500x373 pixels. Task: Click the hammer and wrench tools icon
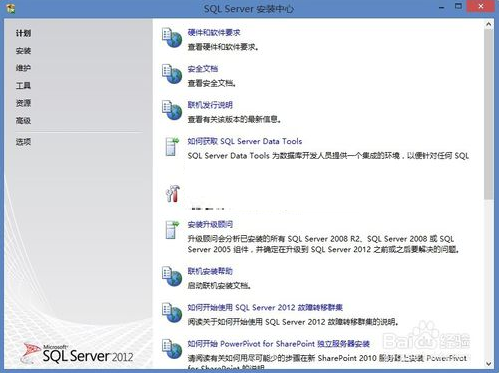click(x=173, y=193)
